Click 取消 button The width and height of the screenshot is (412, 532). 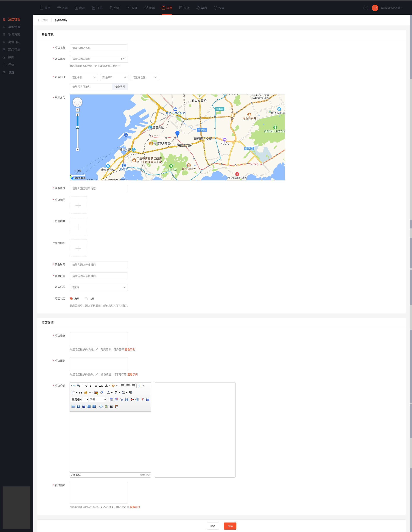click(213, 526)
